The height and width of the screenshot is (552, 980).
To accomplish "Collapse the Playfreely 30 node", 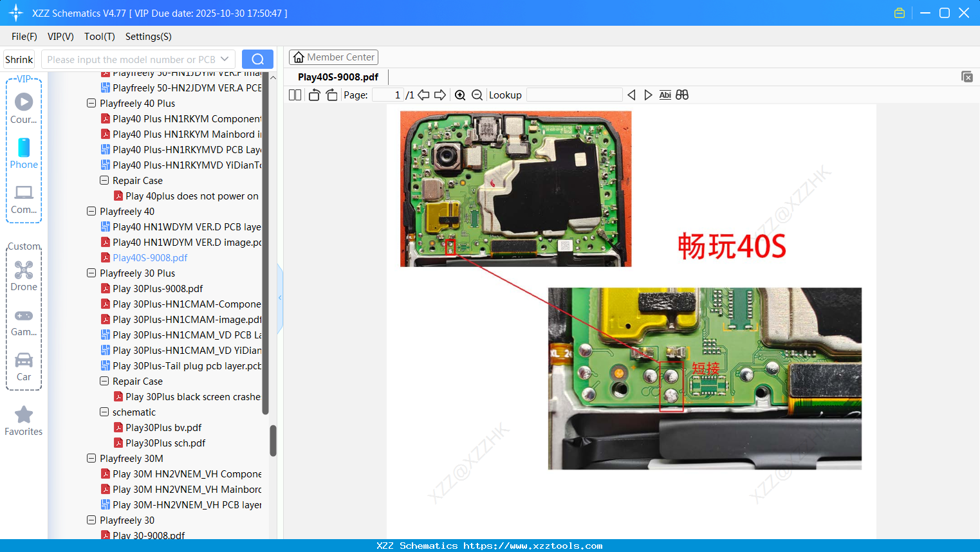I will click(91, 520).
